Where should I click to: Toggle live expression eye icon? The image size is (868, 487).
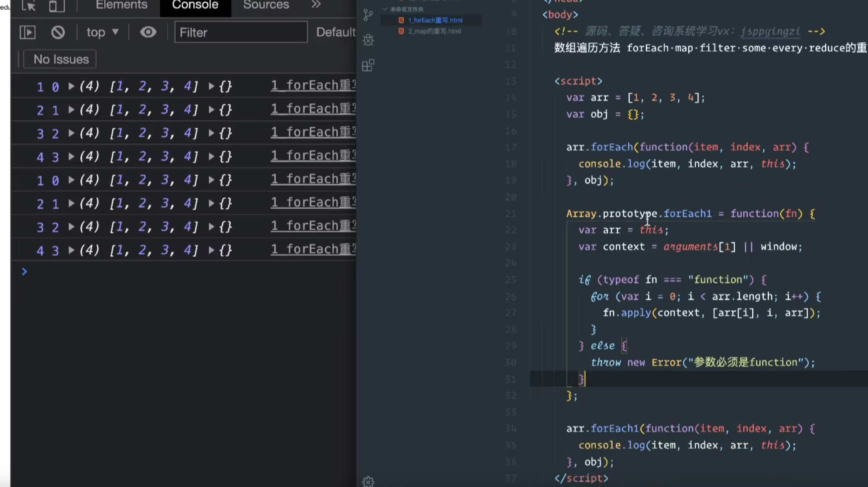tap(148, 32)
